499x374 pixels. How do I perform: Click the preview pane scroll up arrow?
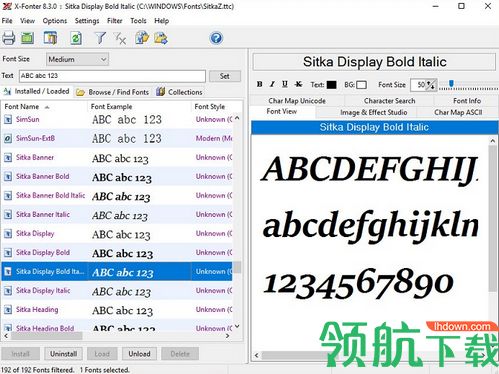[x=493, y=141]
